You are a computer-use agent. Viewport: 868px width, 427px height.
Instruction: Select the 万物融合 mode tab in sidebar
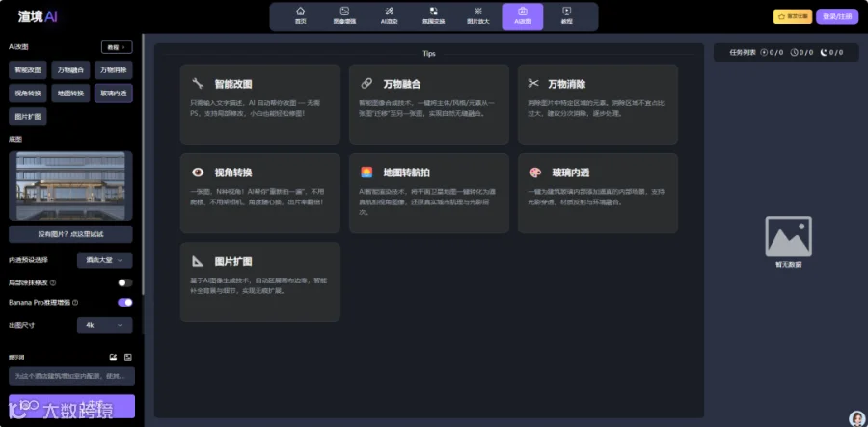70,70
